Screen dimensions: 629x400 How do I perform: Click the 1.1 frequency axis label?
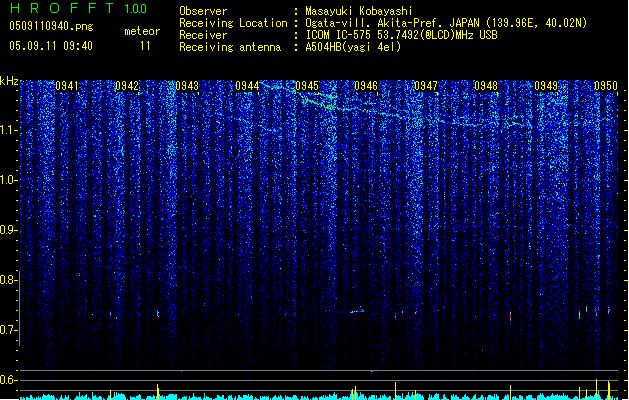[8, 130]
